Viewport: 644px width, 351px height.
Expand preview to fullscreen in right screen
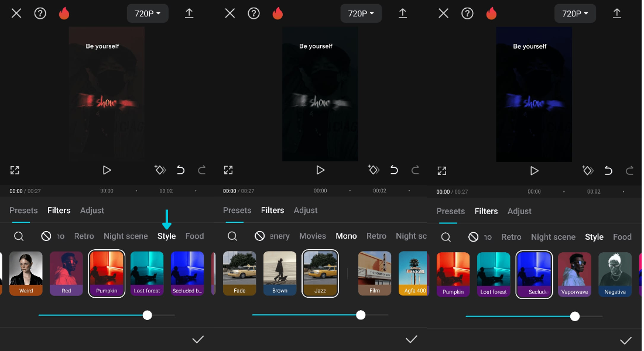click(x=442, y=171)
